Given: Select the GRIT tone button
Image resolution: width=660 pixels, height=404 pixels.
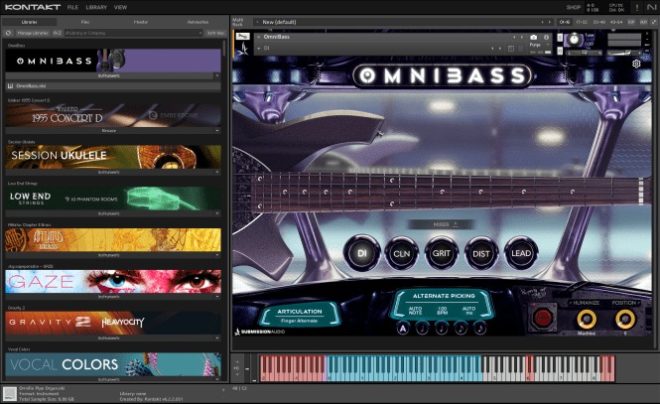Looking at the screenshot, I should tap(441, 253).
